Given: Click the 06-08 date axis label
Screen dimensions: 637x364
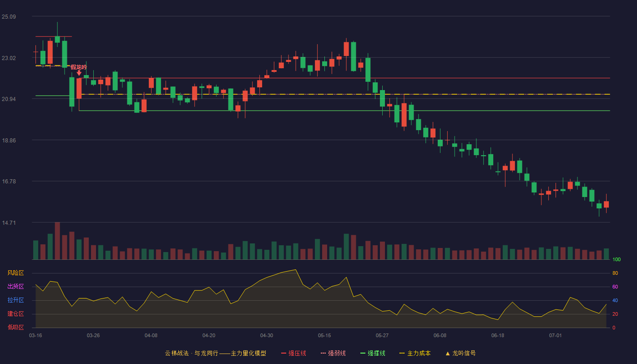Looking at the screenshot, I should click(440, 335).
